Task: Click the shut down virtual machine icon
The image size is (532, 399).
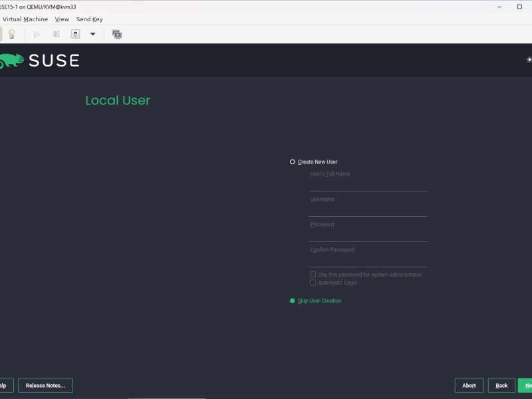Action: pos(75,35)
